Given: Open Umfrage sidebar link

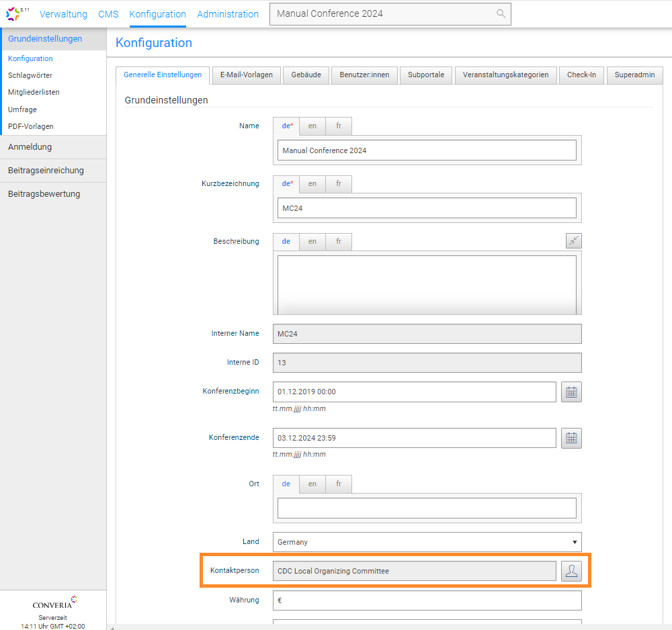Looking at the screenshot, I should [22, 109].
